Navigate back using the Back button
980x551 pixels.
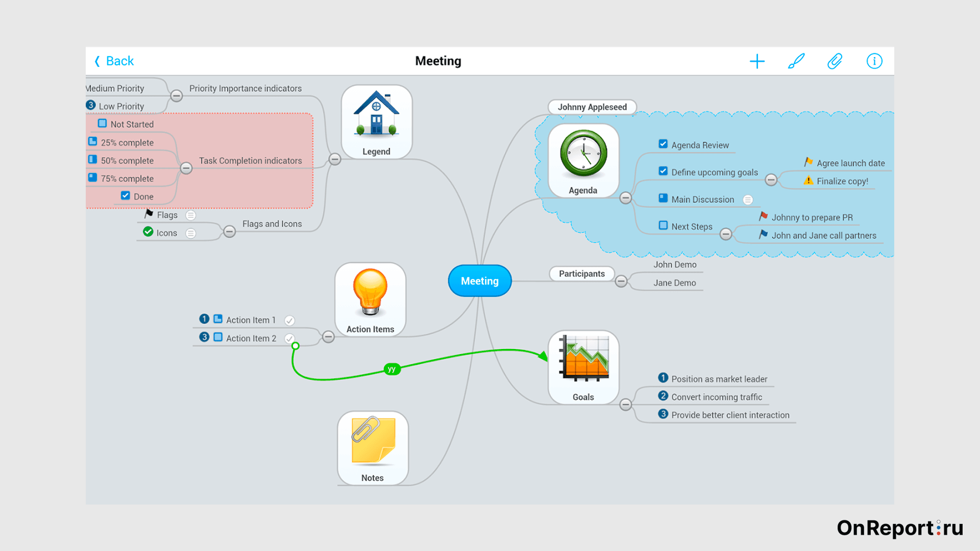(x=113, y=61)
